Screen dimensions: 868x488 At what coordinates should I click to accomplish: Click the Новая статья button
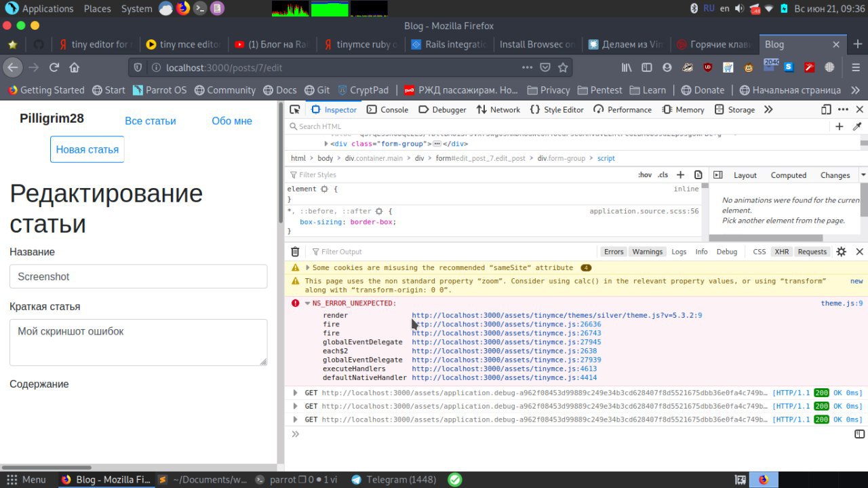point(87,149)
